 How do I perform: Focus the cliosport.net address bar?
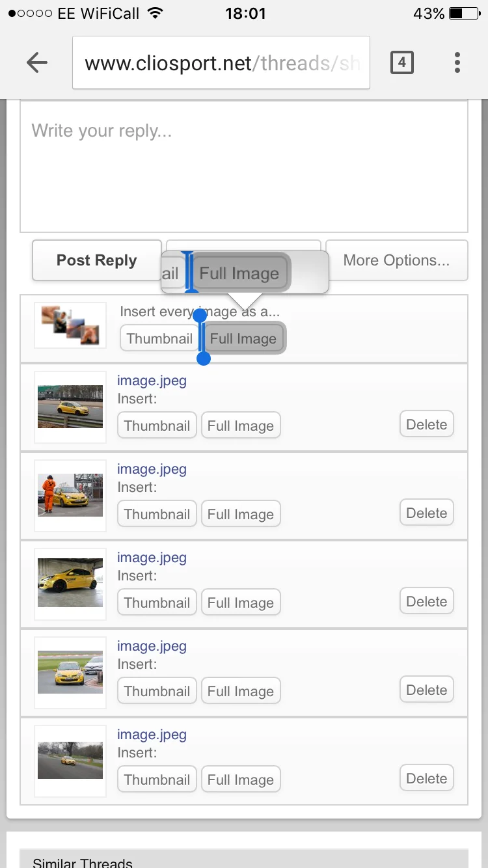click(x=221, y=62)
